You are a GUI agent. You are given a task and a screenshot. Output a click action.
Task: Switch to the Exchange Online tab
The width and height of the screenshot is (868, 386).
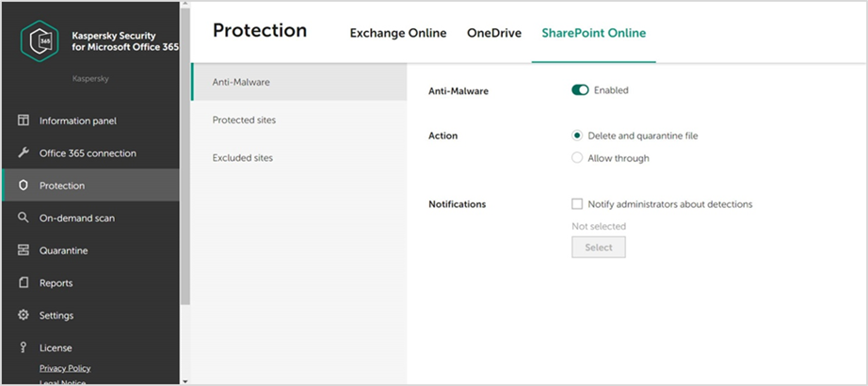(398, 33)
